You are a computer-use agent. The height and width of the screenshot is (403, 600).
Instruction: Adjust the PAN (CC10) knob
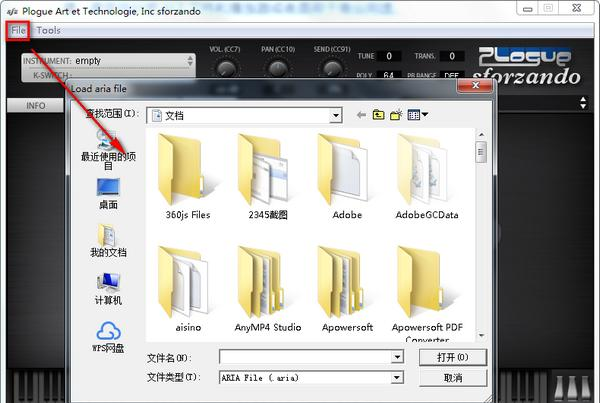(278, 69)
